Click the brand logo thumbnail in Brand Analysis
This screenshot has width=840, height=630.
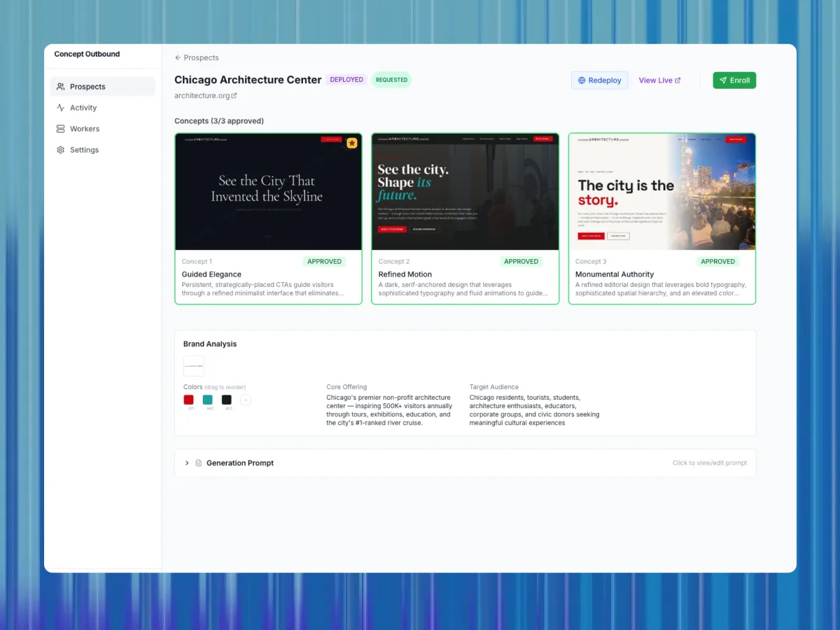pyautogui.click(x=194, y=366)
